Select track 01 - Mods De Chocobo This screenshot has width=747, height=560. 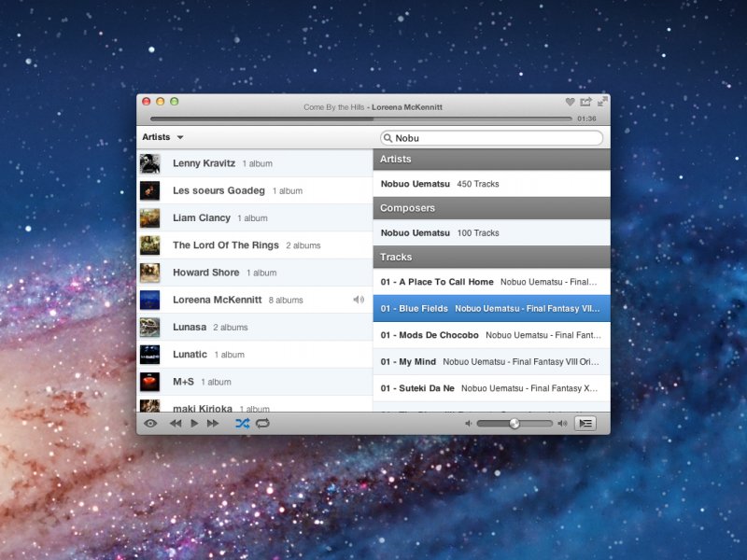(492, 335)
